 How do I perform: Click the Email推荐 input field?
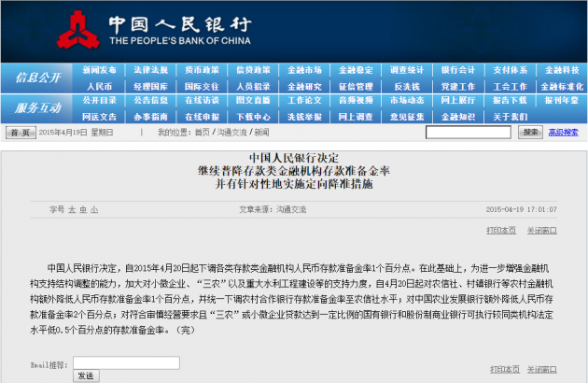pos(113,362)
